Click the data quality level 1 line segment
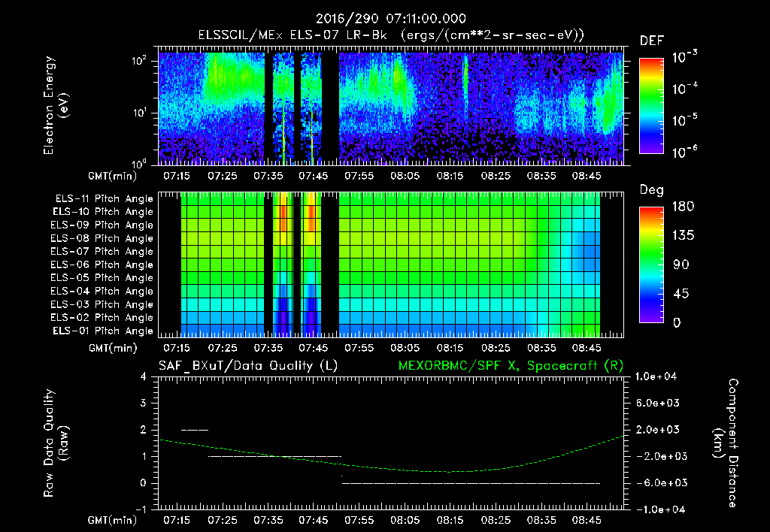770x532 pixels. coord(274,456)
